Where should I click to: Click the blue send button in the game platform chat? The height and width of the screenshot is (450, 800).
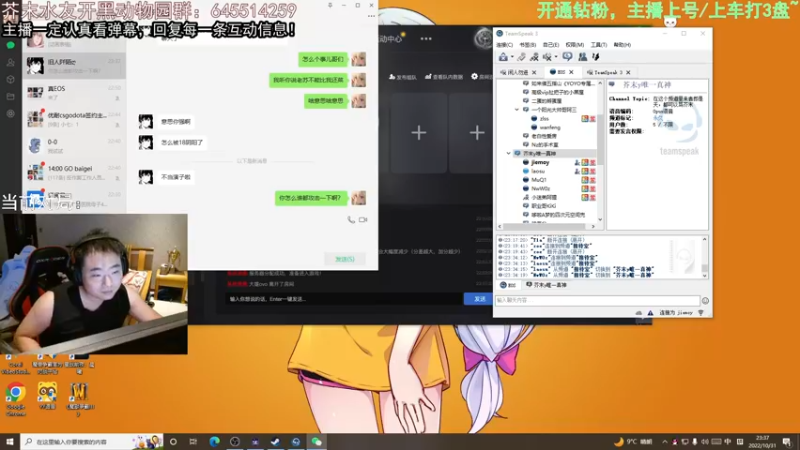(x=480, y=299)
